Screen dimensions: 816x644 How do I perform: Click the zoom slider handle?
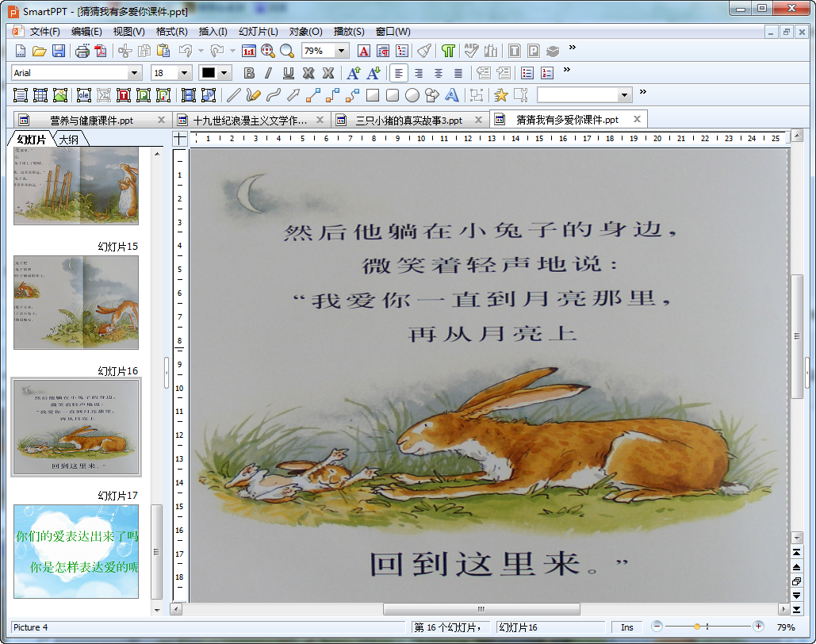point(697,627)
